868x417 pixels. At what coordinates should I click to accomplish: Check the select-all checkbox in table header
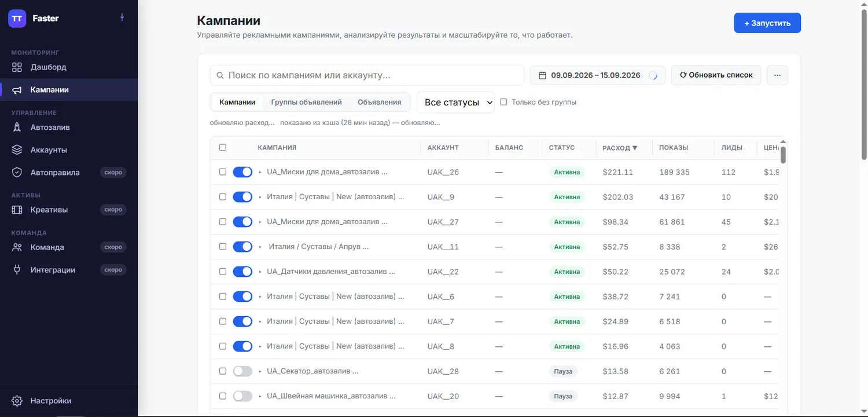click(x=223, y=148)
